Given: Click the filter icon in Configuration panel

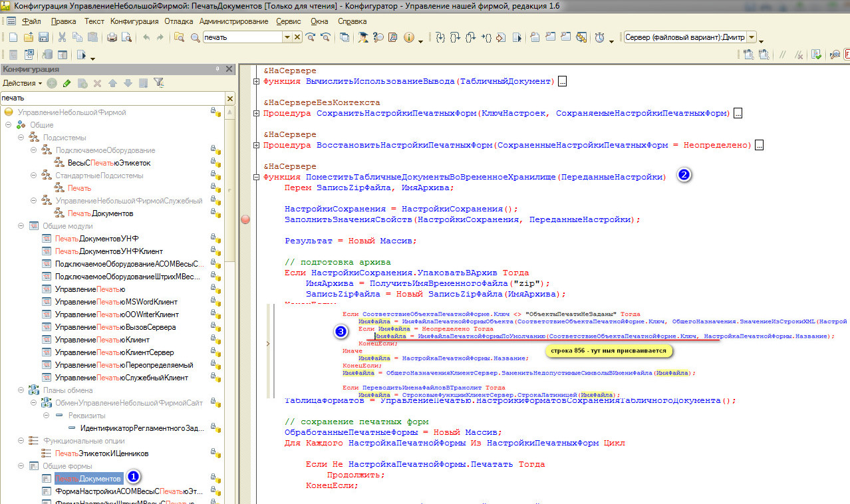Looking at the screenshot, I should coord(158,83).
